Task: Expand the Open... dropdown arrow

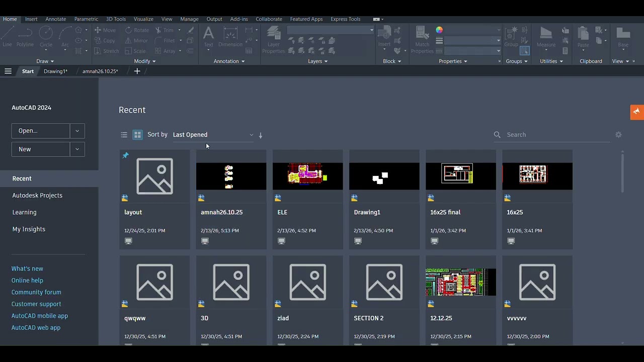Action: [77, 131]
